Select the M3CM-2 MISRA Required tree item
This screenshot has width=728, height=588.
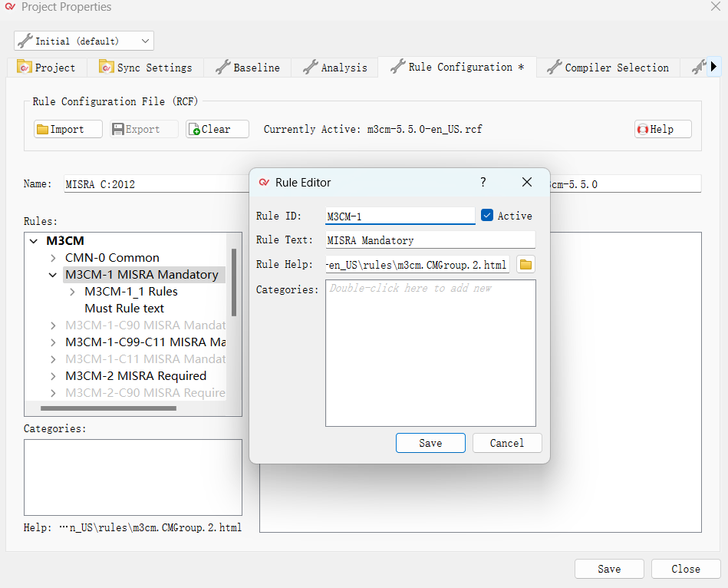[x=135, y=376]
